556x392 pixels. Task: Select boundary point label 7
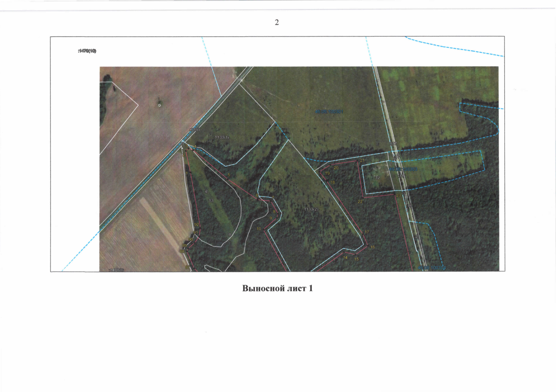(273, 198)
